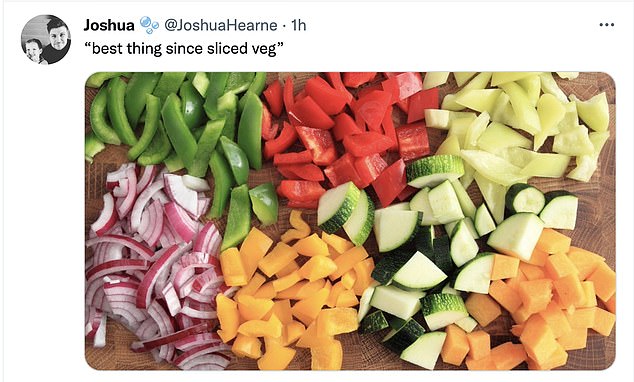This screenshot has width=634, height=382.
Task: Click the sliced red onions in photo
Action: click(154, 267)
